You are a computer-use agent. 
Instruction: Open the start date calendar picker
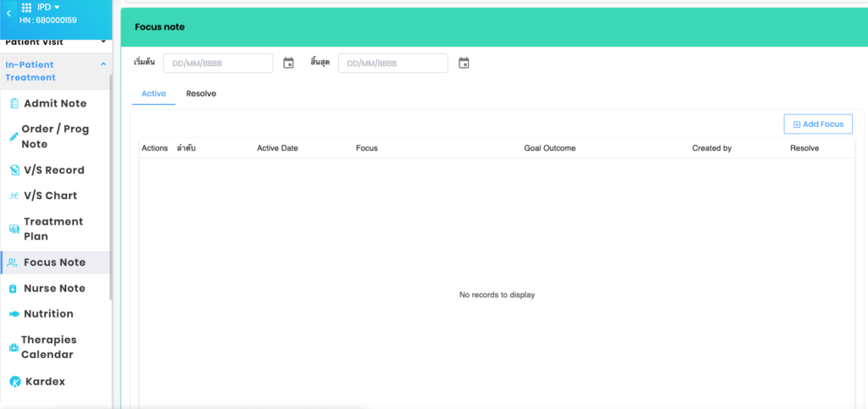click(x=288, y=64)
